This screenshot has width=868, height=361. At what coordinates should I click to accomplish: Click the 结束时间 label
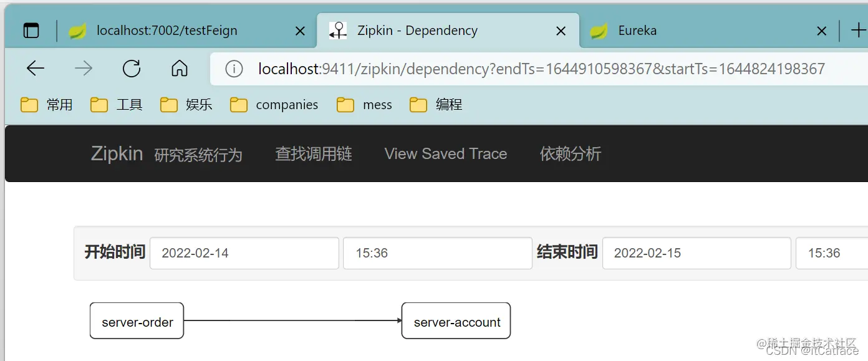click(x=567, y=253)
